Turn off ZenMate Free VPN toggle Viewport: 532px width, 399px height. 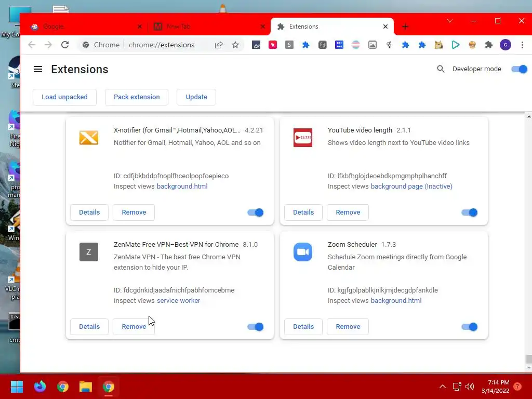point(256,327)
